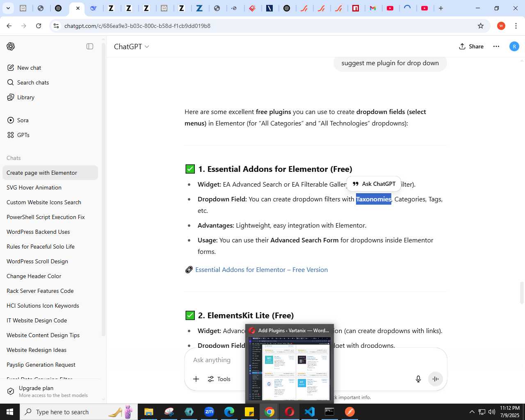Viewport: 525px width, 420px height.
Task: Click the Upgrade plan option
Action: point(49,391)
